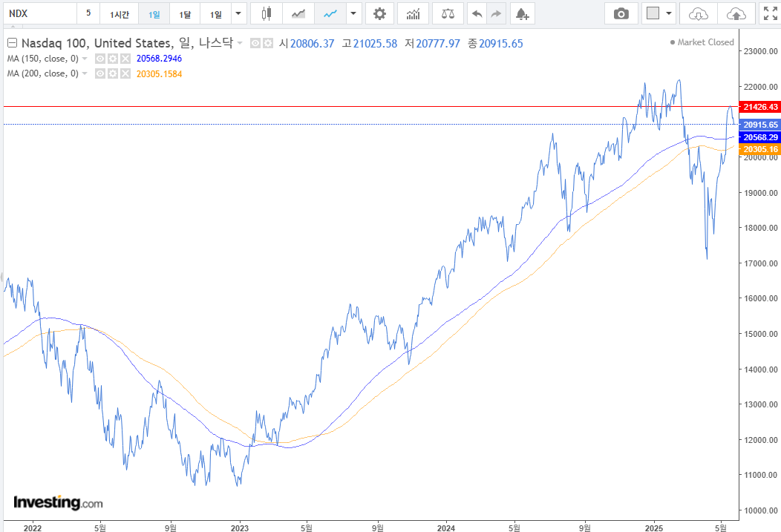781x532 pixels.
Task: Click the orange 20305.16 MA axis label
Action: pos(760,149)
